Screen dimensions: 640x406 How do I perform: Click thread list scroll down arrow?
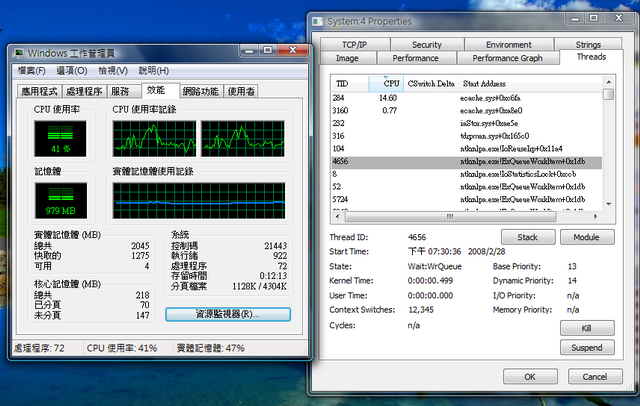(x=609, y=204)
